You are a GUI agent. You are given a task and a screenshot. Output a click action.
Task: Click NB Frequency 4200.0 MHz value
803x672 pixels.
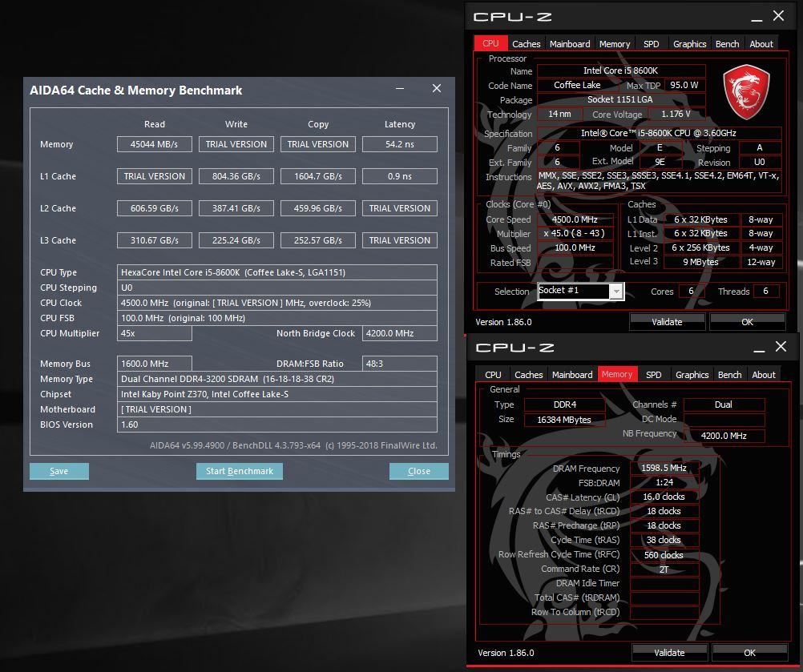click(724, 436)
